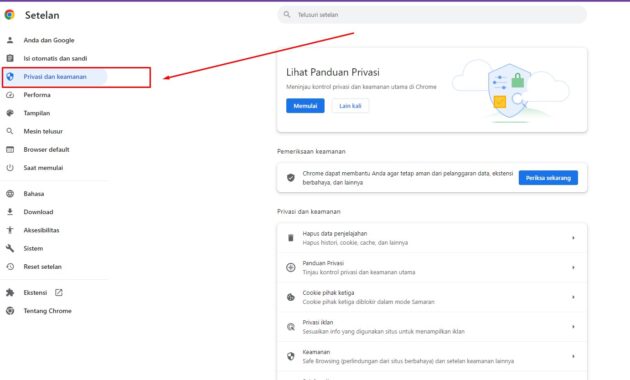630x380 pixels.
Task: Click the shield icon in the Keamanan row
Action: (290, 356)
